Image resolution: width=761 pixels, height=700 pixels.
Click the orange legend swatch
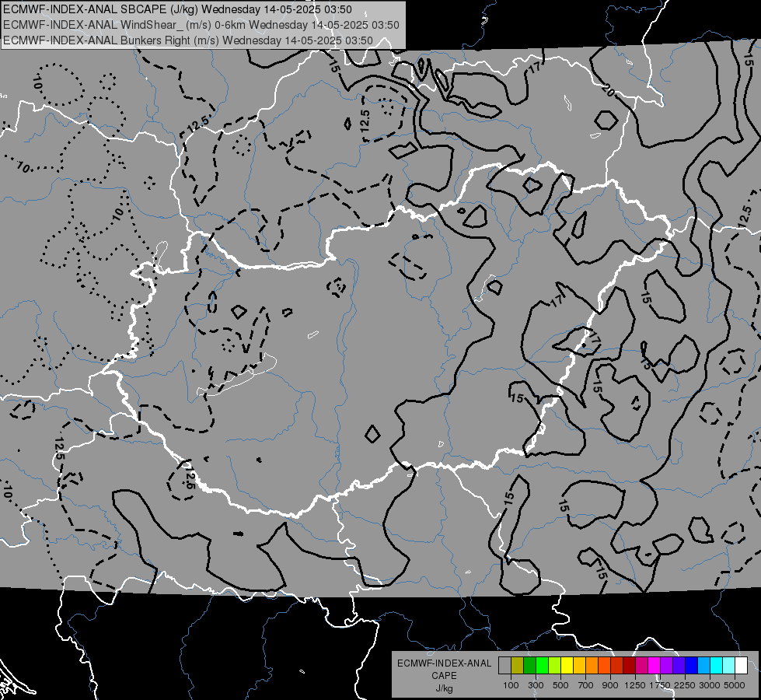click(x=592, y=665)
